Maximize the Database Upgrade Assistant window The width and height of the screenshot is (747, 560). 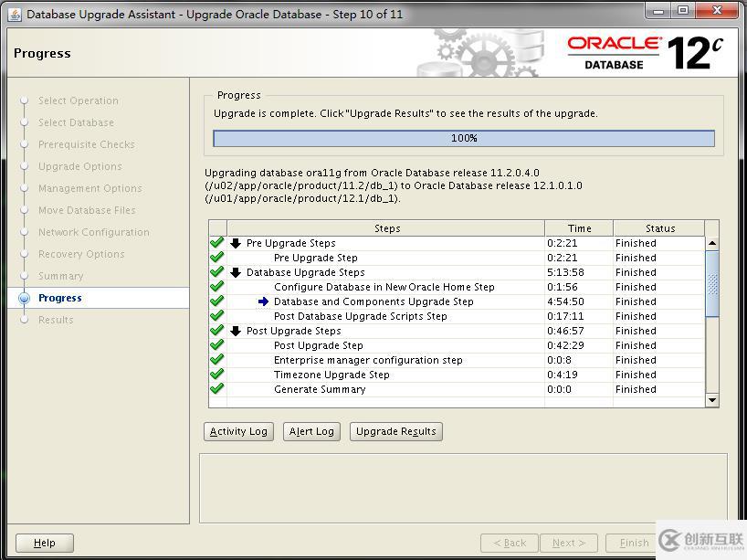click(x=683, y=10)
